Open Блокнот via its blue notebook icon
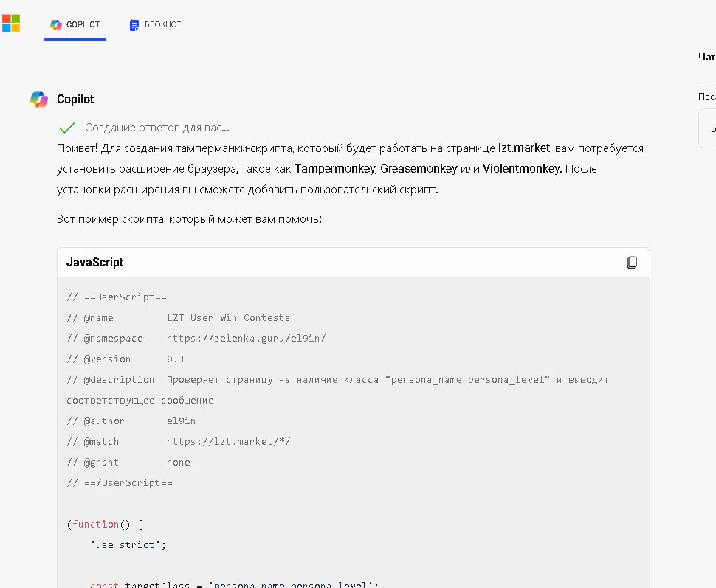 [x=134, y=25]
